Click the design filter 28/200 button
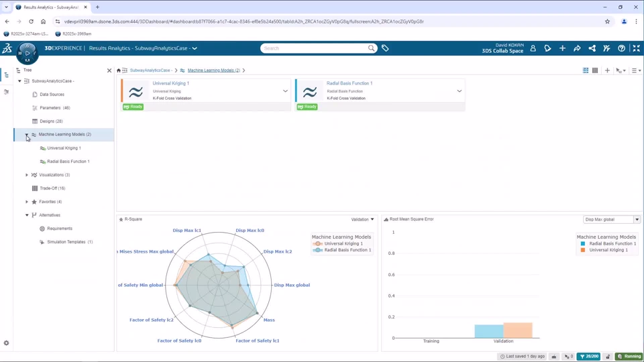Screen dimensions: 644x362 coord(588,356)
